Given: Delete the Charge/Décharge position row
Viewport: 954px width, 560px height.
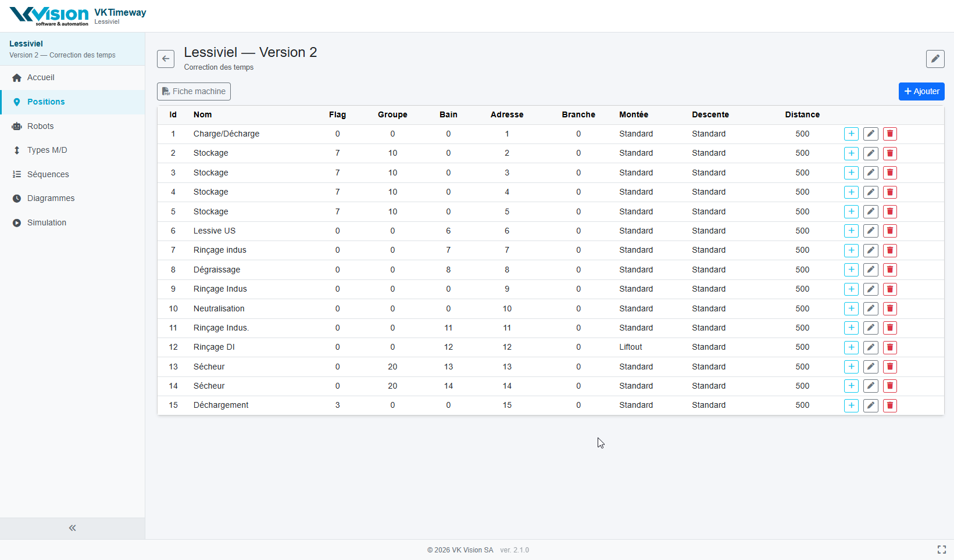Looking at the screenshot, I should (889, 134).
